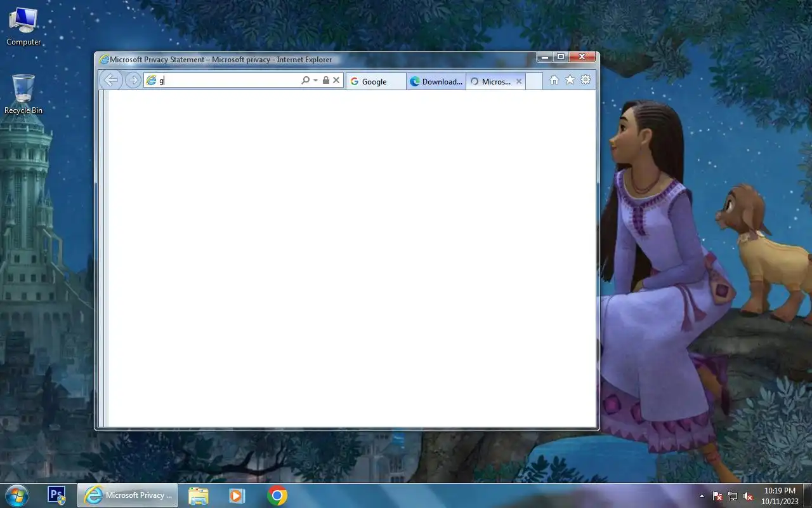Open the Favorites star panel
Image resolution: width=812 pixels, height=508 pixels.
570,80
